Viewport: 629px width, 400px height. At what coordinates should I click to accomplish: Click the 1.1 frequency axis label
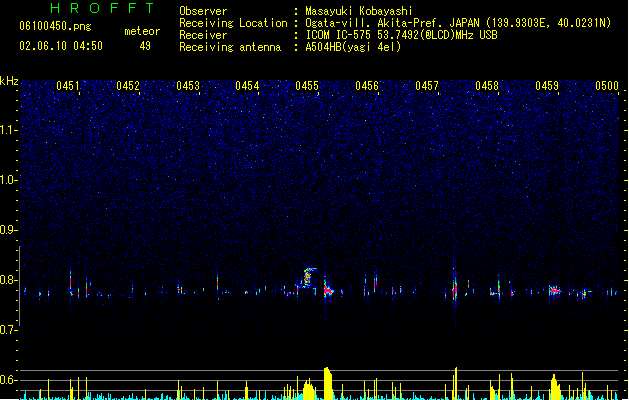(x=8, y=130)
